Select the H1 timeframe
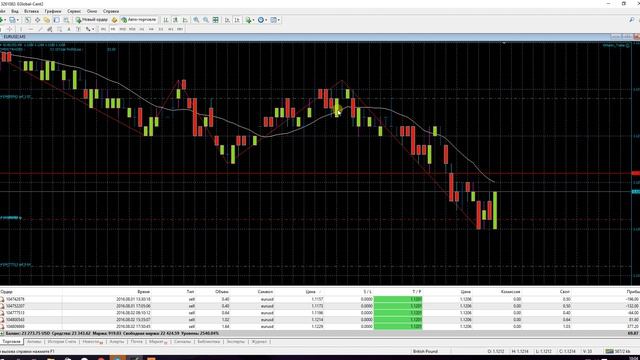The height and width of the screenshot is (360, 640). click(142, 29)
